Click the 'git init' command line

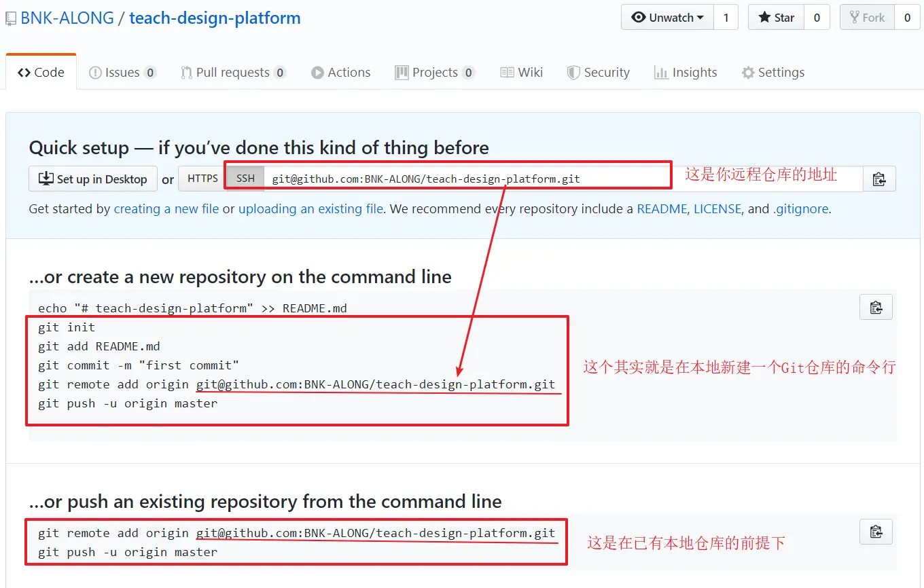67,327
